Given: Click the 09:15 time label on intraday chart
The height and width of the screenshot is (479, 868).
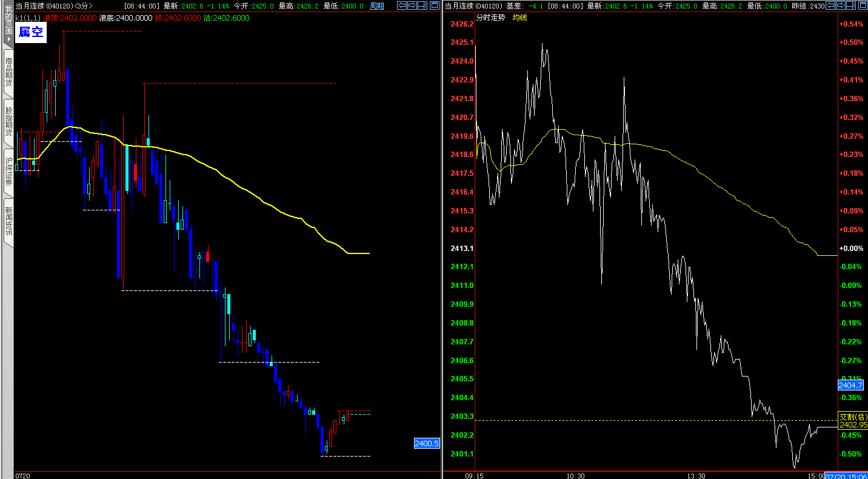Looking at the screenshot, I should point(475,475).
